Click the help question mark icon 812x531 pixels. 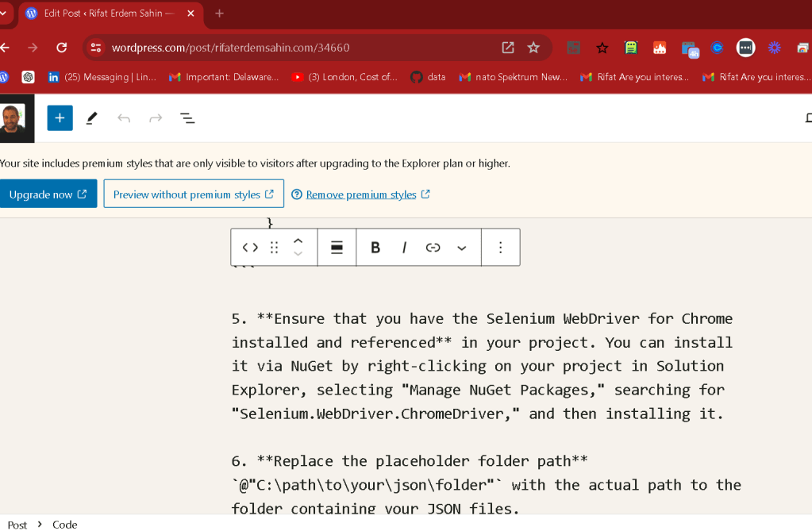pyautogui.click(x=297, y=194)
